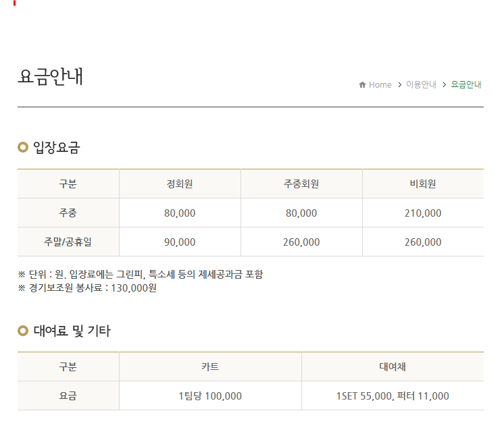Open the Home breadcrumb link

tap(380, 85)
